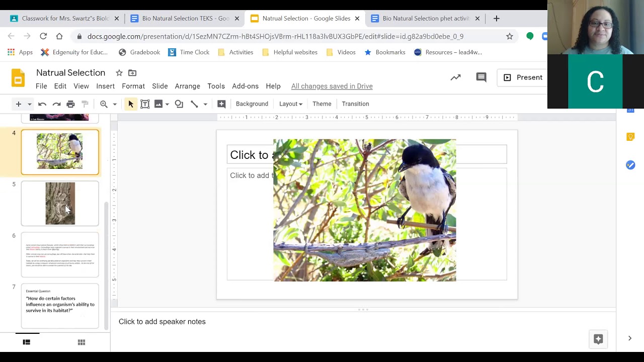Open the Arrange menu
This screenshot has width=644, height=362.
coord(188,86)
